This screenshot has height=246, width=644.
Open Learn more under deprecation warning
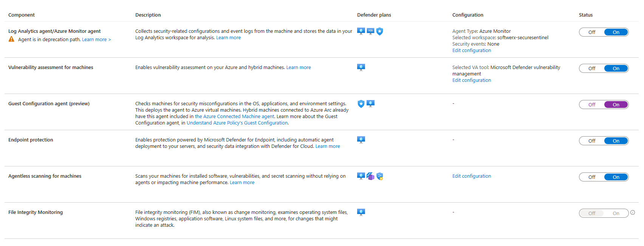point(96,40)
